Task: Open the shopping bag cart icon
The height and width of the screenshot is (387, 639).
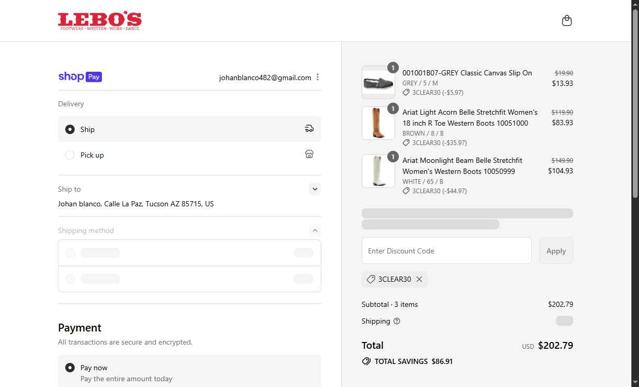Action: coord(566,20)
